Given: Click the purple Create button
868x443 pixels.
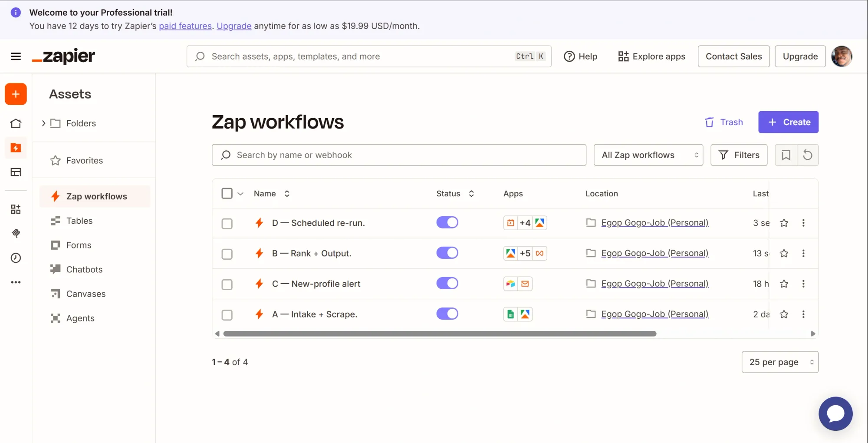Looking at the screenshot, I should click(x=788, y=122).
